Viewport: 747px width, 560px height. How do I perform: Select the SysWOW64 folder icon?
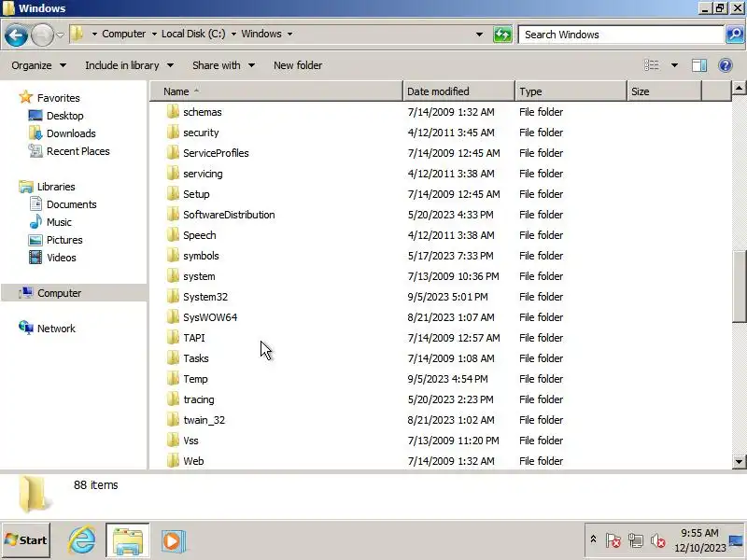[173, 317]
